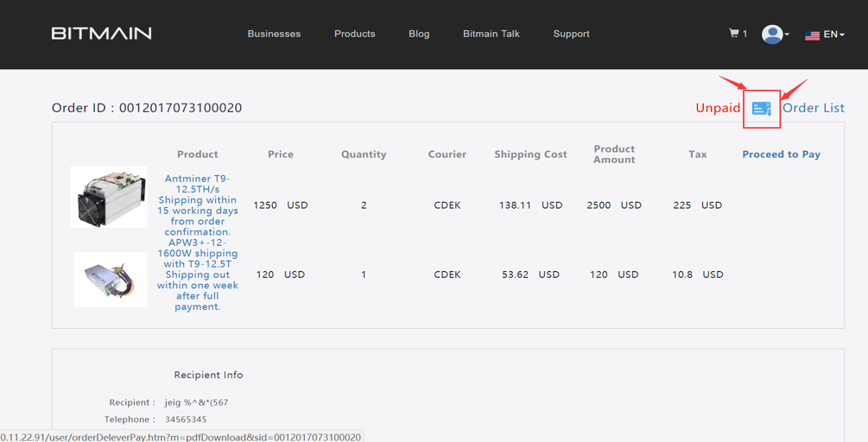Image resolution: width=868 pixels, height=442 pixels.
Task: Click the 10.8 USD tax value
Action: coord(698,275)
